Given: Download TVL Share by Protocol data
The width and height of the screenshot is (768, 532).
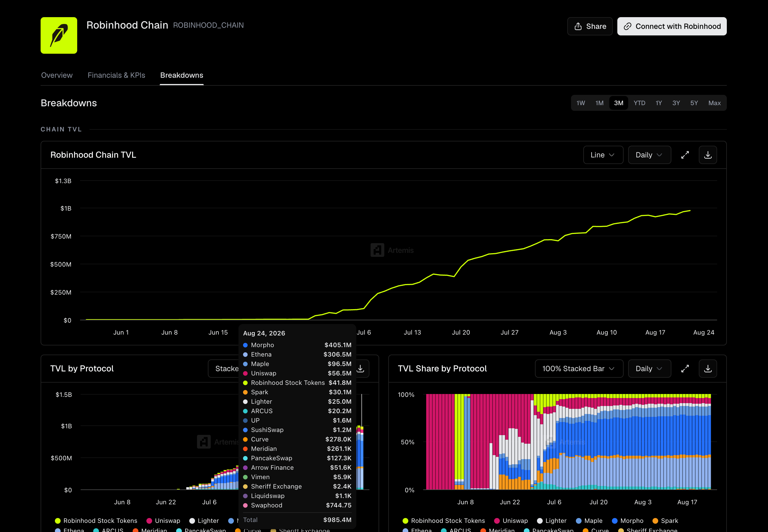Looking at the screenshot, I should (x=708, y=369).
